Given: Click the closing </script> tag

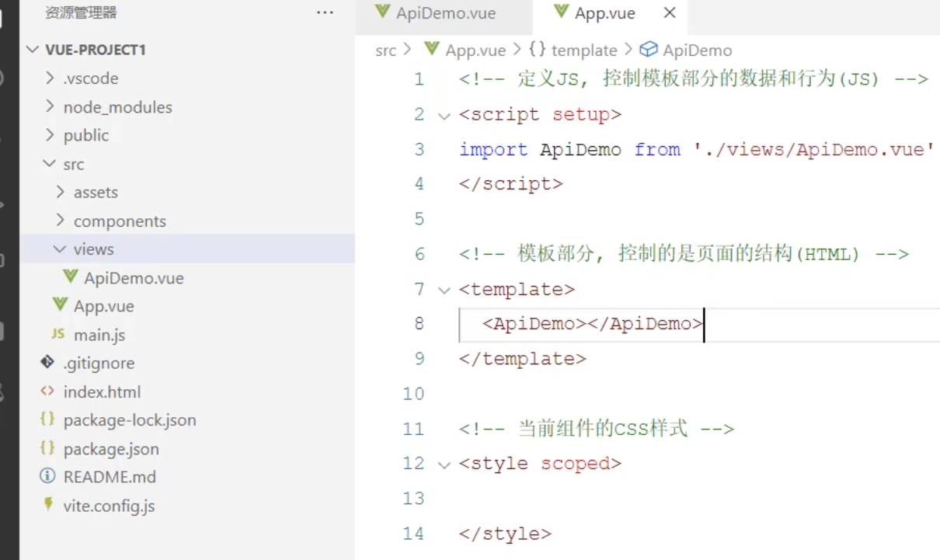Looking at the screenshot, I should [x=510, y=184].
